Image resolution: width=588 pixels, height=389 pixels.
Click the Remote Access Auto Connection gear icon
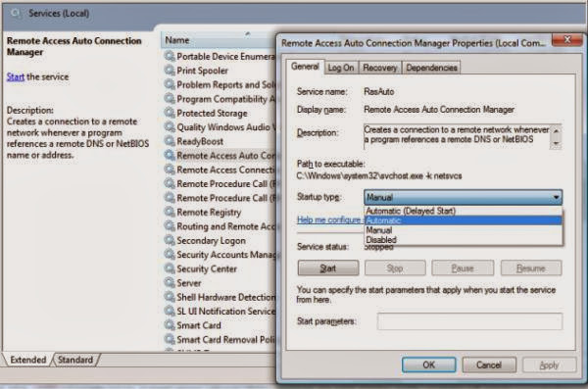170,155
